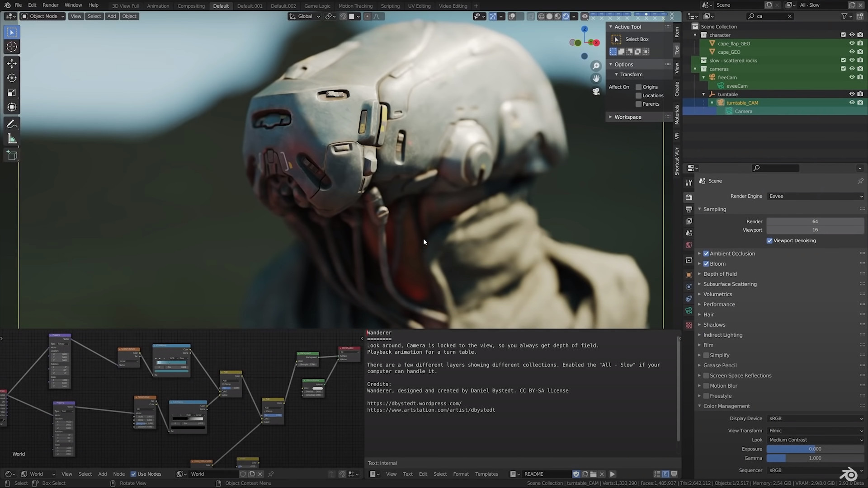This screenshot has width=868, height=488.
Task: Click the dbystedt.wordpress.com link
Action: point(414,404)
